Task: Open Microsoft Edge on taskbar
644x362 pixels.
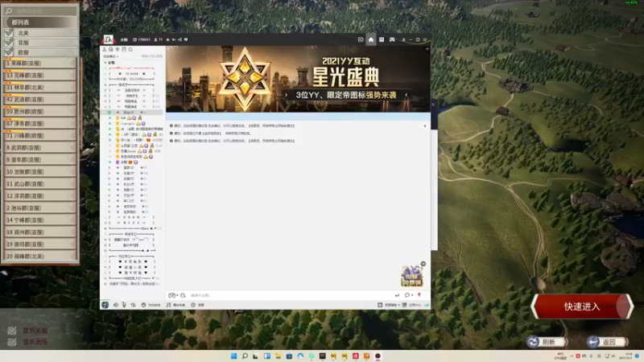Action: pyautogui.click(x=300, y=356)
